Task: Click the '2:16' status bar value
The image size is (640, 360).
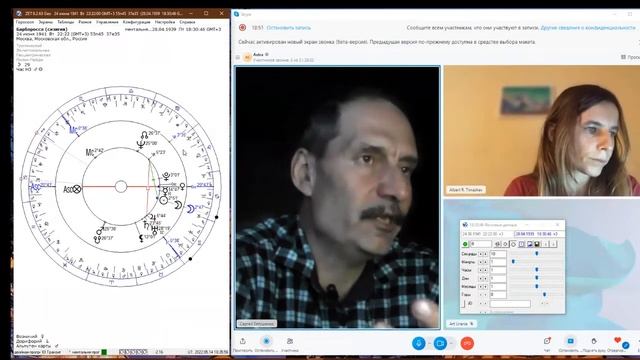Action: (159, 352)
